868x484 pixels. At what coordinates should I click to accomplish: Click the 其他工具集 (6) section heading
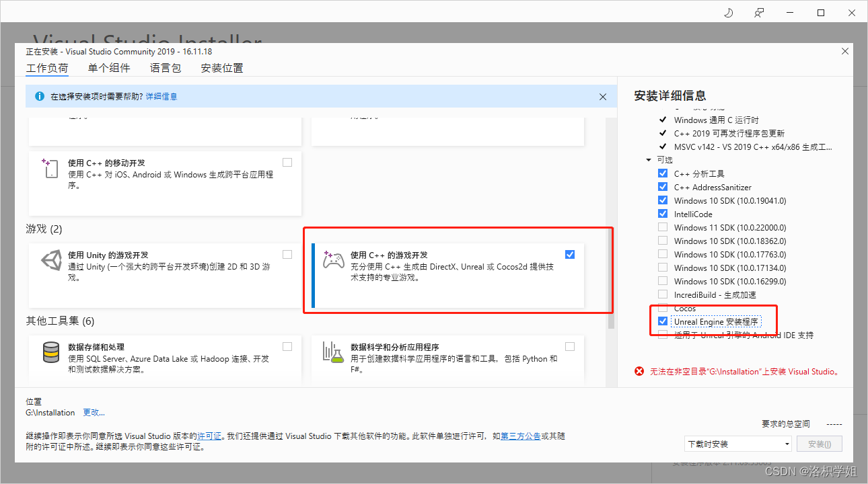pos(60,321)
